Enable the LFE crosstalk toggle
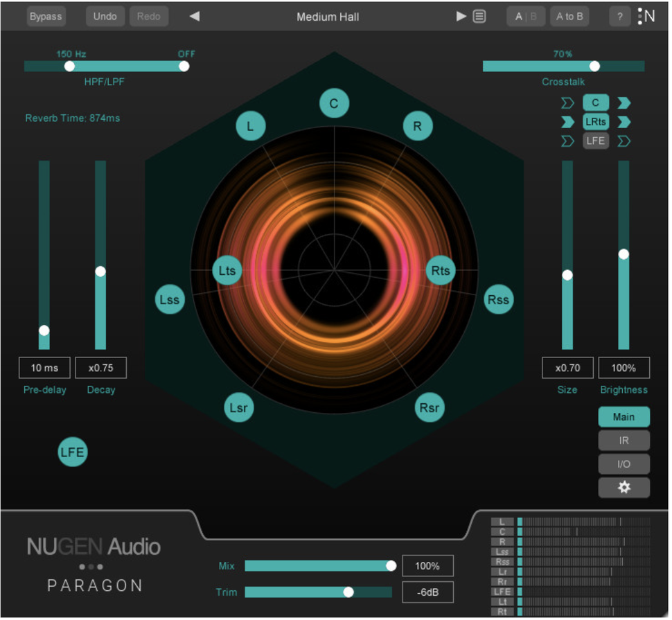This screenshot has height=620, width=672. tap(596, 141)
